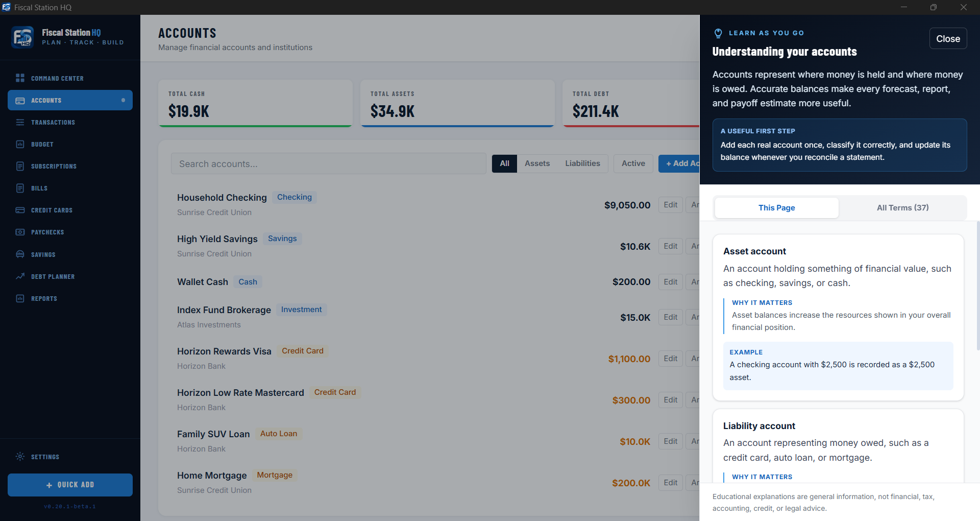Close the learning panel
This screenshot has width=980, height=521.
point(948,38)
